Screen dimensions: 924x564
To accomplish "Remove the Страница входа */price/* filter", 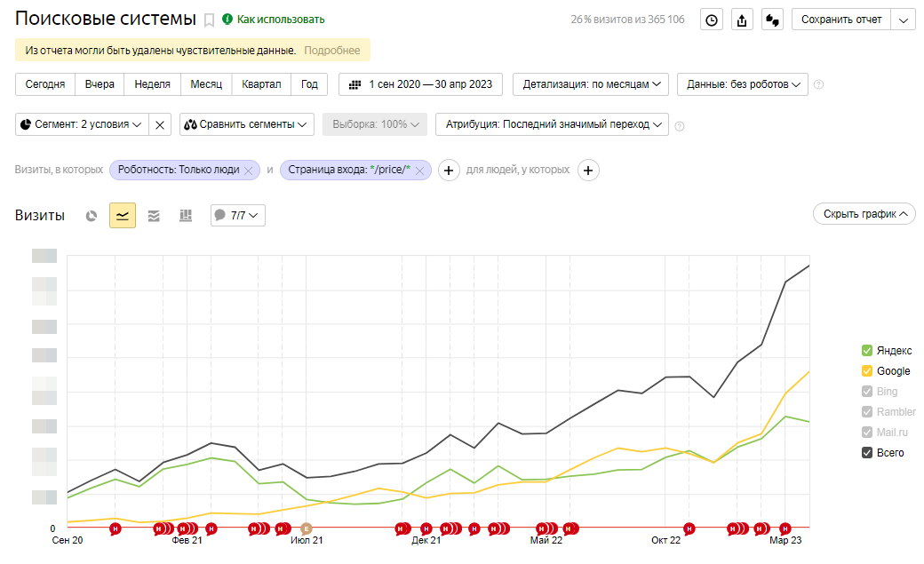I will tap(420, 171).
